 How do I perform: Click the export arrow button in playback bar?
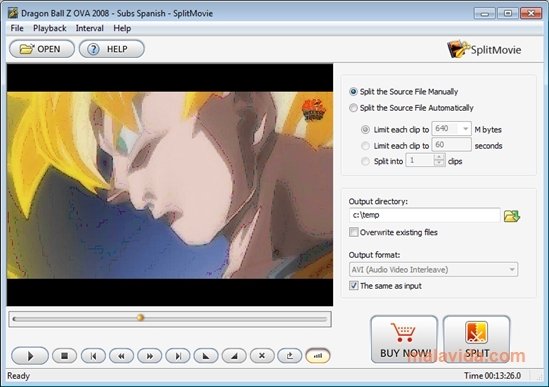pos(290,356)
